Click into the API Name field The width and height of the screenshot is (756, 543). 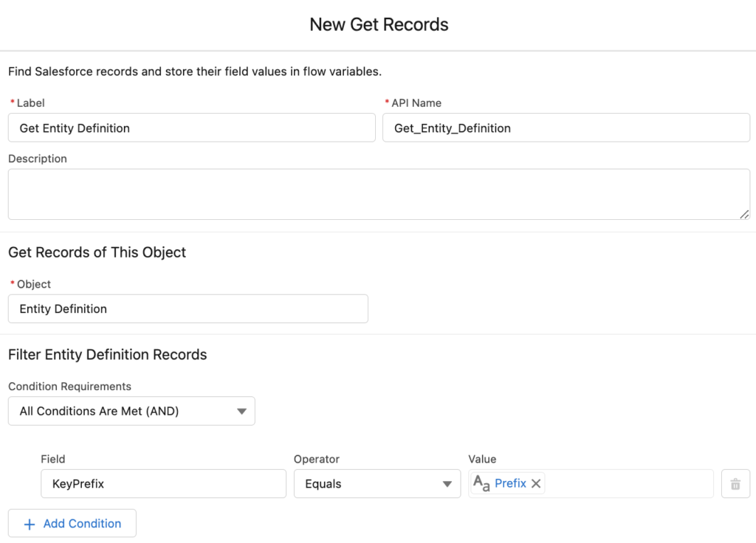tap(566, 128)
